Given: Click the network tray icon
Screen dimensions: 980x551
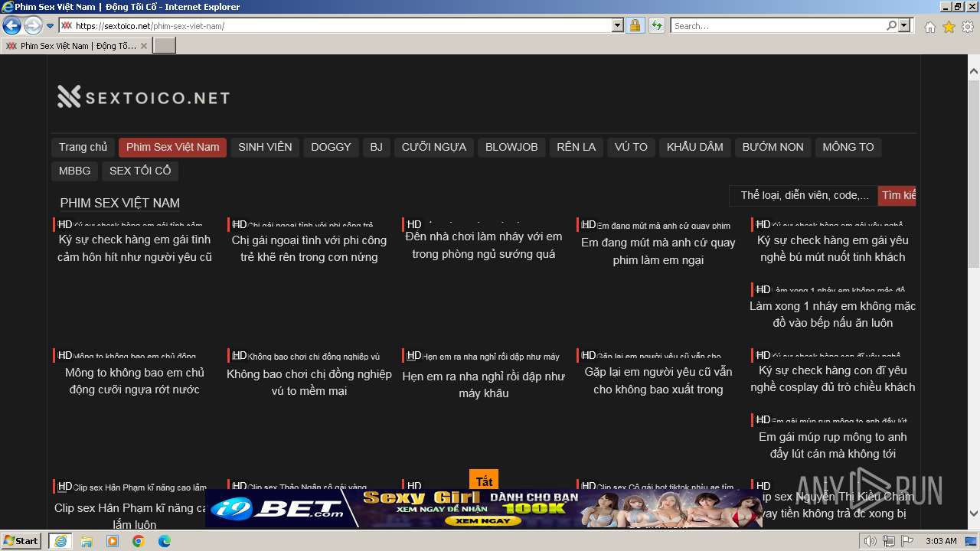Looking at the screenshot, I should (x=889, y=541).
